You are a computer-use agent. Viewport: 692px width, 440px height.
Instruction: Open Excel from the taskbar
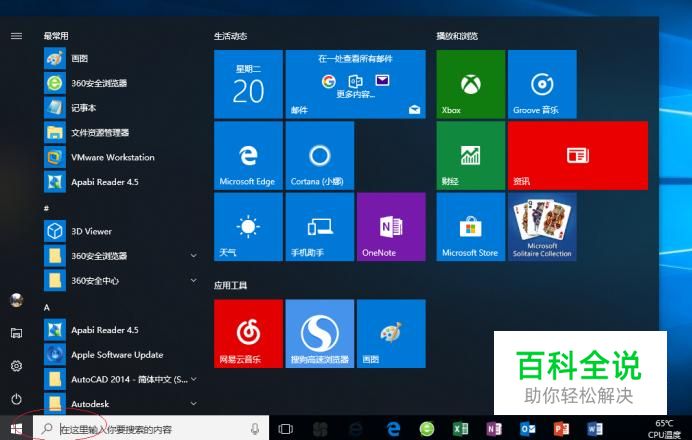tap(460, 429)
